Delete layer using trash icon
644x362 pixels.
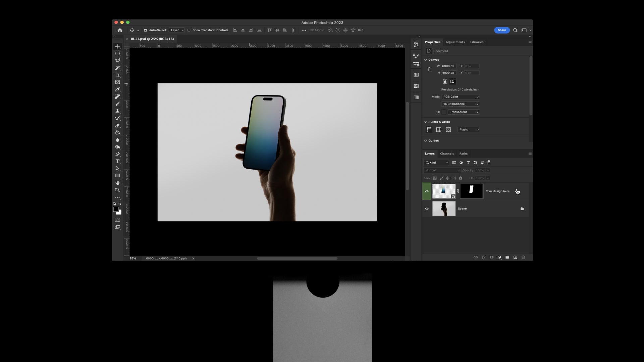[x=523, y=257]
